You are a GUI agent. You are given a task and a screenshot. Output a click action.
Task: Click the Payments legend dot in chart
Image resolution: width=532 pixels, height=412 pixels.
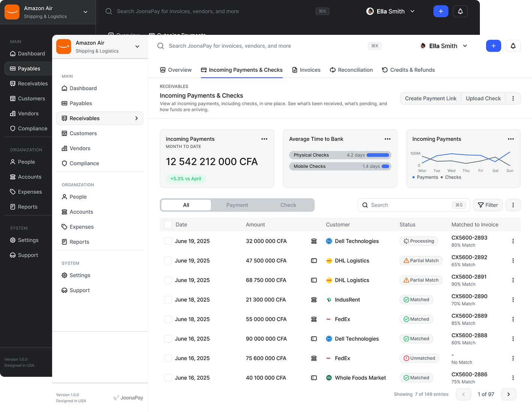click(414, 177)
